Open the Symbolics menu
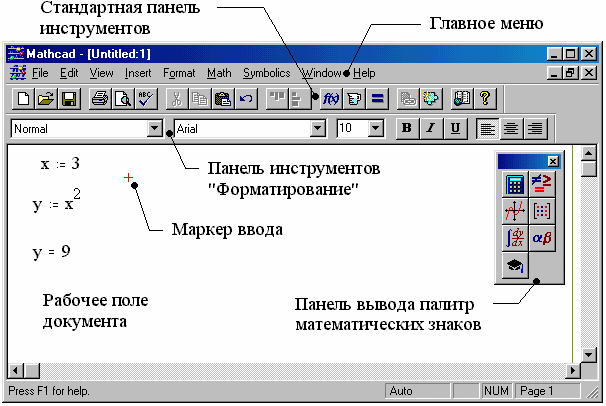Image resolution: width=606 pixels, height=406 pixels. [x=266, y=73]
